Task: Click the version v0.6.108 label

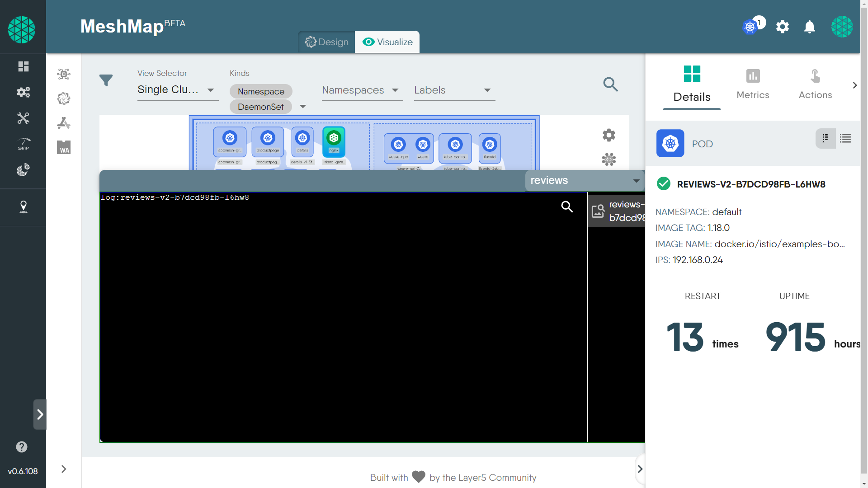Action: 23,471
